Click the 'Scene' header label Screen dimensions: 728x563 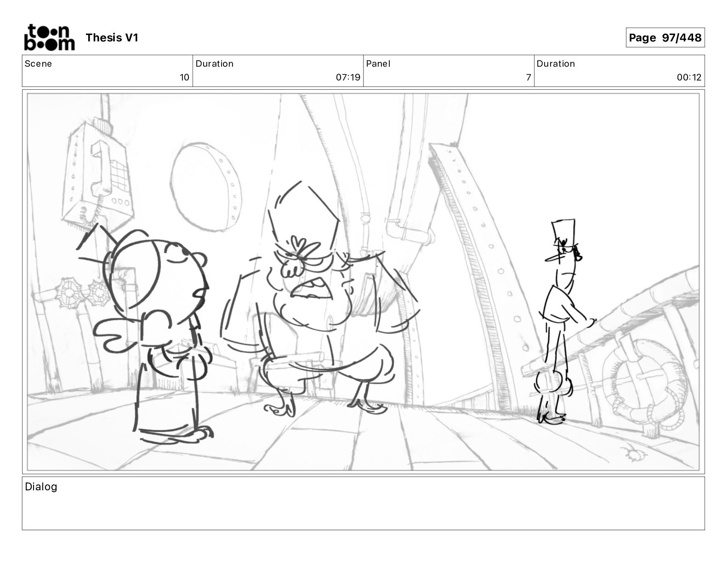38,64
